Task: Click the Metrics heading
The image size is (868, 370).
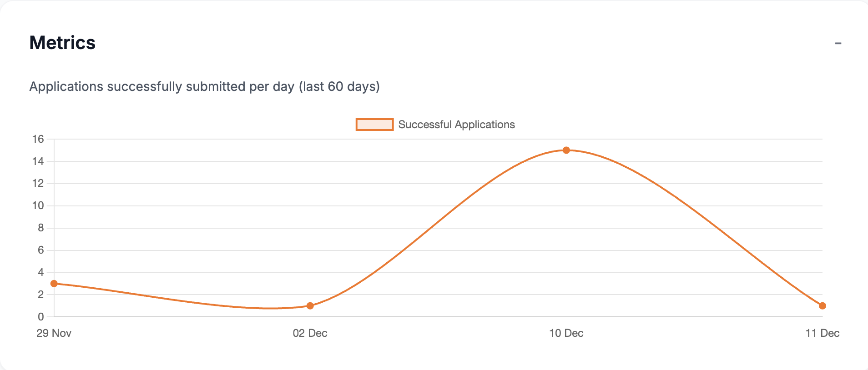Action: [x=62, y=43]
